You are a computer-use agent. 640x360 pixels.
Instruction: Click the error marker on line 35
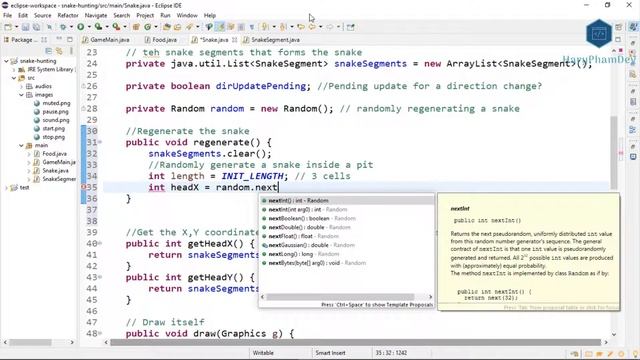(x=84, y=187)
